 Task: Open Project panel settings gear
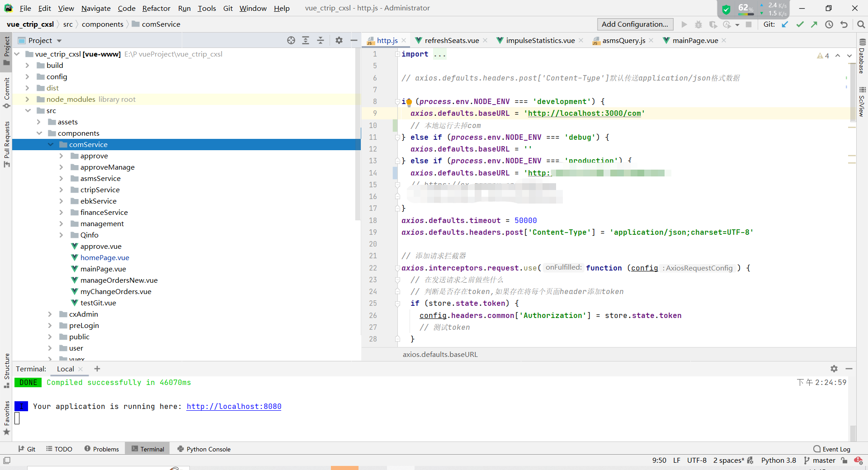339,40
